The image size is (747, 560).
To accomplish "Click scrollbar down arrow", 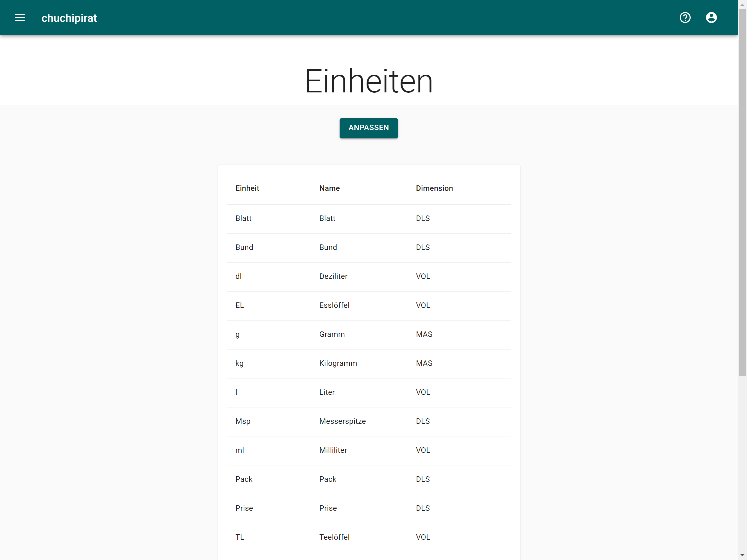I will coord(742,555).
